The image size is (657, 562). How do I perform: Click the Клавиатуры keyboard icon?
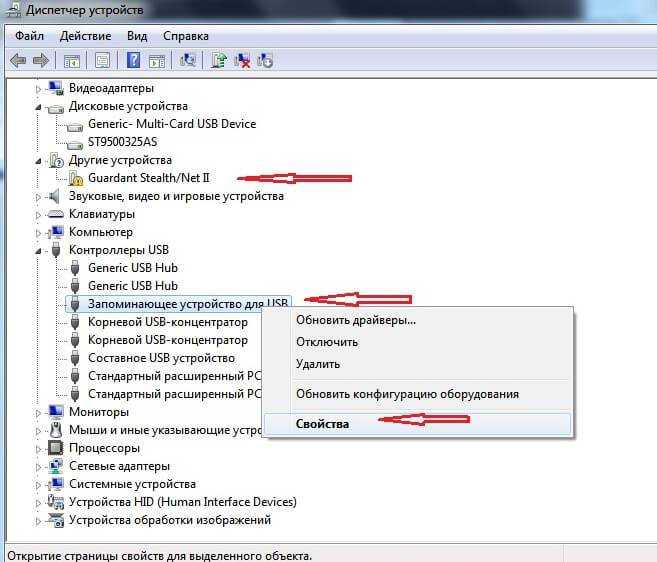55,214
